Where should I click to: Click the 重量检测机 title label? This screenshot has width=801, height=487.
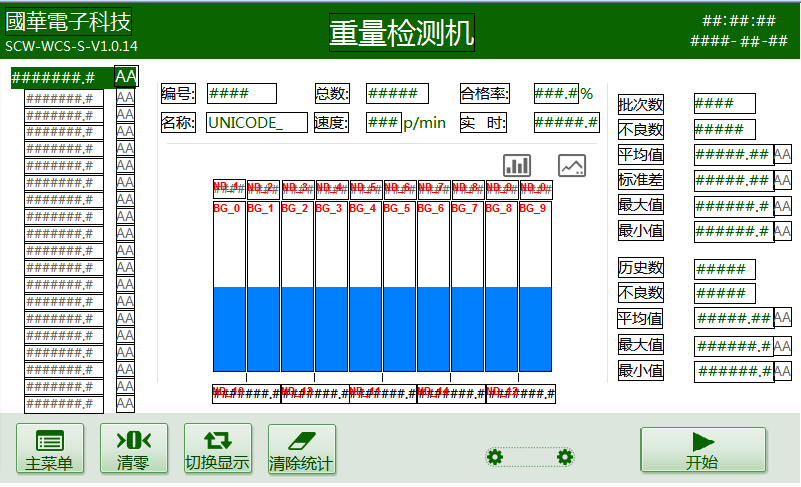pos(401,33)
